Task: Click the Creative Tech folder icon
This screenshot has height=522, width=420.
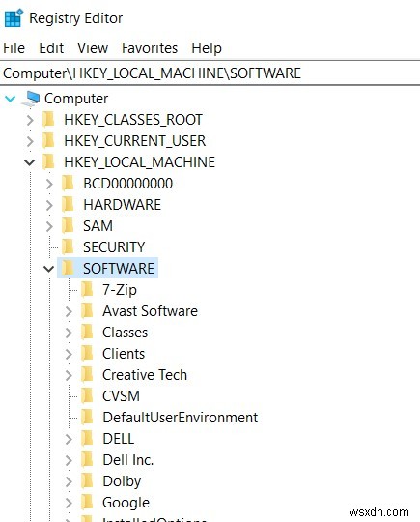Action: 87,375
